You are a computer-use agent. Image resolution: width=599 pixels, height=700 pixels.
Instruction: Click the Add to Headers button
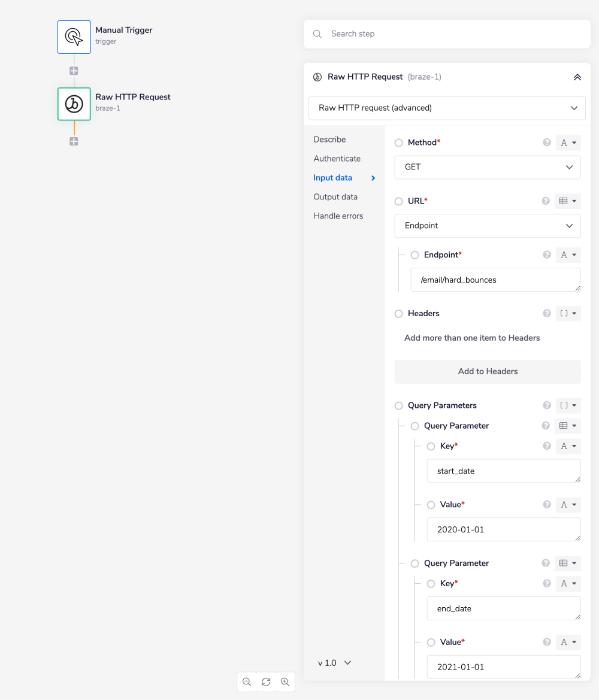(487, 371)
